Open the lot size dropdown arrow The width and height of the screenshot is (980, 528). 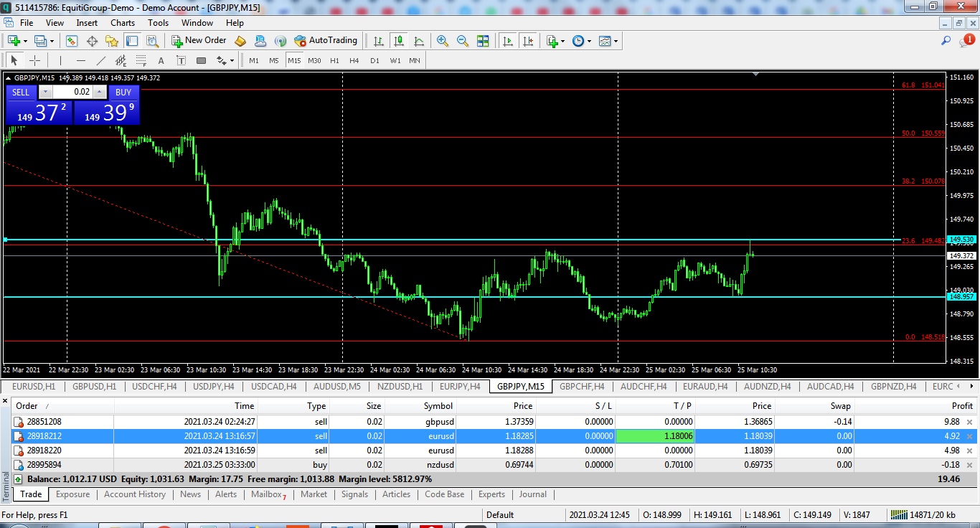coord(45,92)
